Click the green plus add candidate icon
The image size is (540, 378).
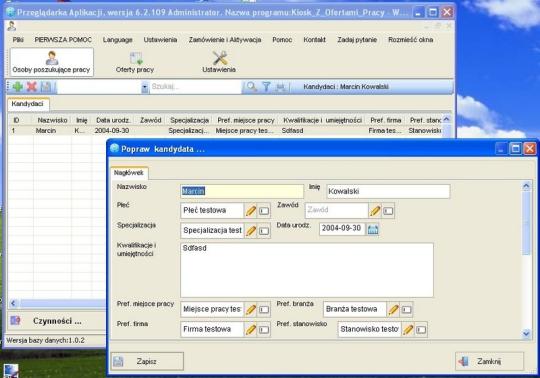click(x=18, y=87)
